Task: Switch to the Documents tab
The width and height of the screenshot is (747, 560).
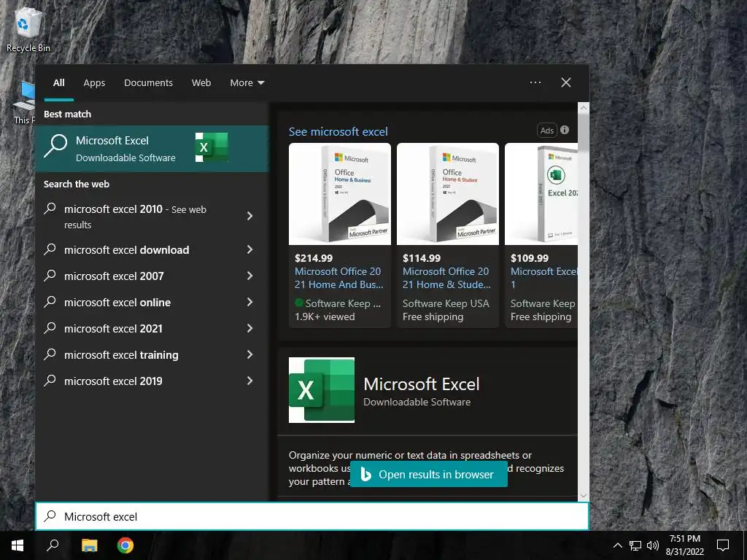Action: [148, 83]
